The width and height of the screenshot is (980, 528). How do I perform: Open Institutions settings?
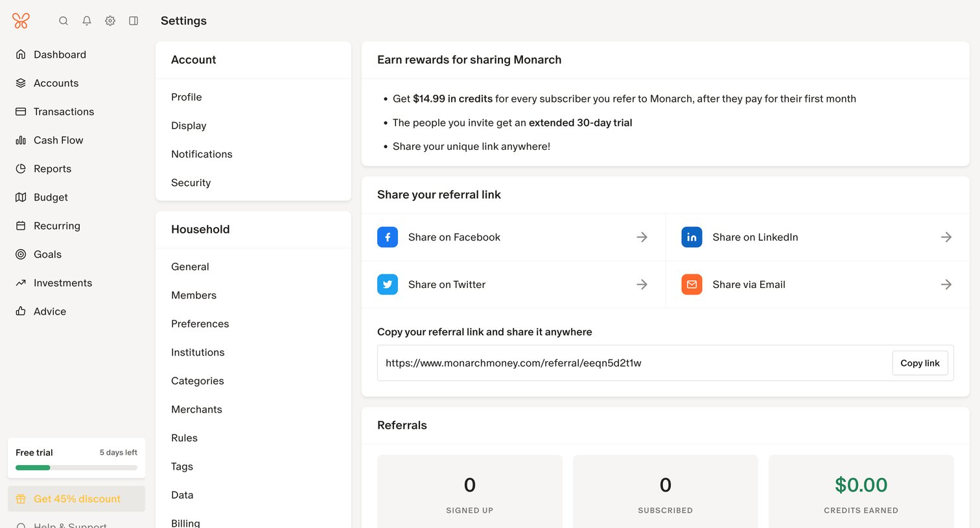click(x=253, y=352)
